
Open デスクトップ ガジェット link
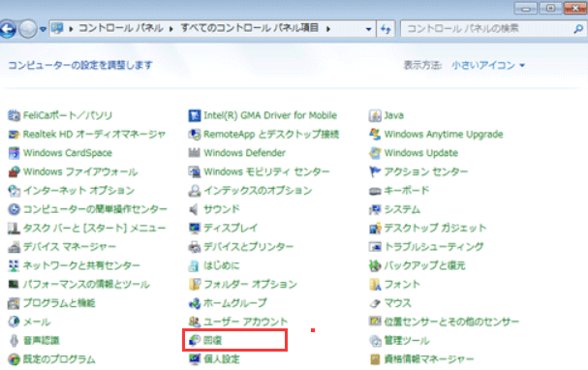435,228
